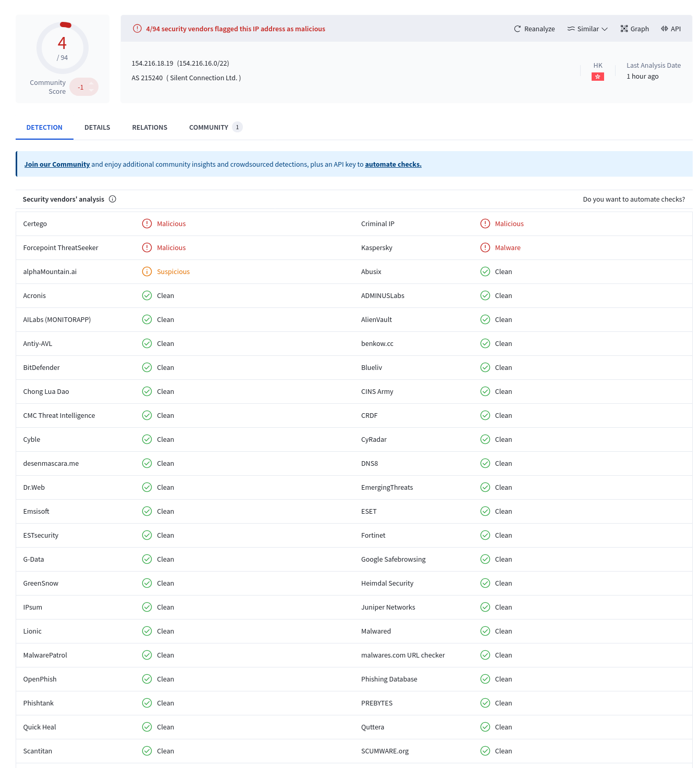Screen dimensions: 700x768
Task: Follow the Join our Community link
Action: (57, 164)
